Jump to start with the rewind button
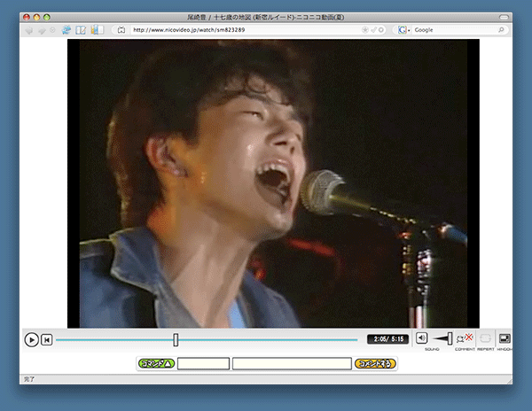The height and width of the screenshot is (411, 532). click(47, 339)
